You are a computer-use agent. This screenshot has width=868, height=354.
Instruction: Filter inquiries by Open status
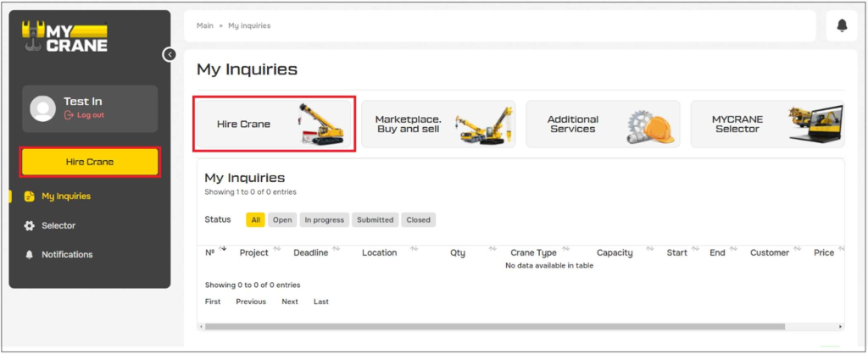pyautogui.click(x=282, y=219)
